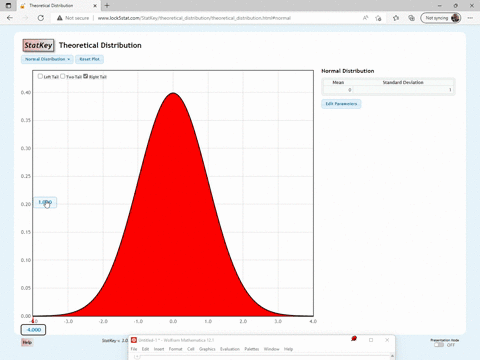
Task: Open Window menu in Mathematica window
Action: [271, 349]
